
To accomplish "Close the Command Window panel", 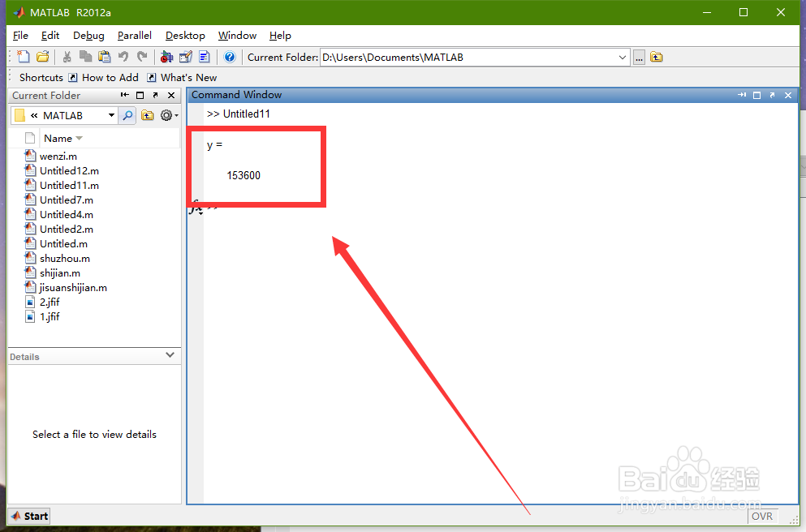I will point(788,95).
